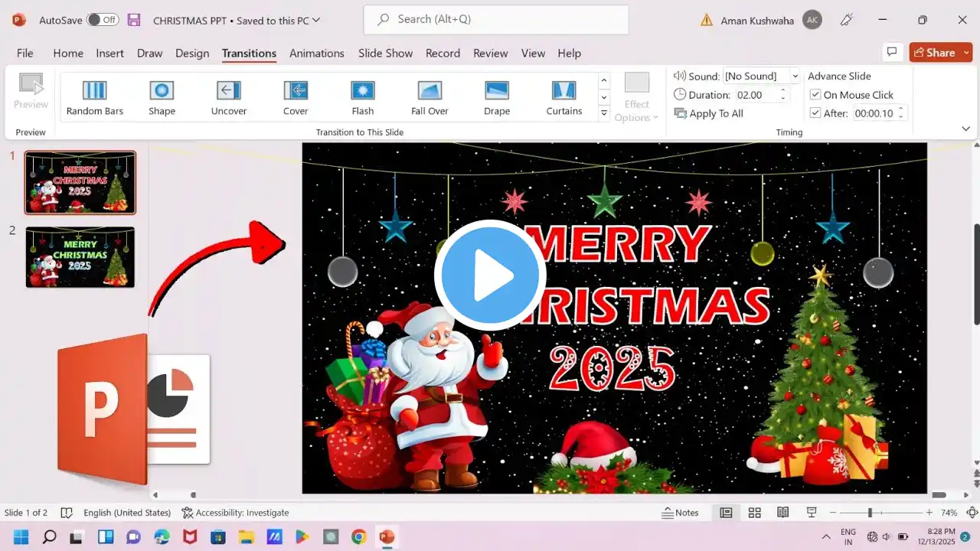Select slide 2 thumbnail
This screenshot has width=980, height=551.
pyautogui.click(x=80, y=257)
